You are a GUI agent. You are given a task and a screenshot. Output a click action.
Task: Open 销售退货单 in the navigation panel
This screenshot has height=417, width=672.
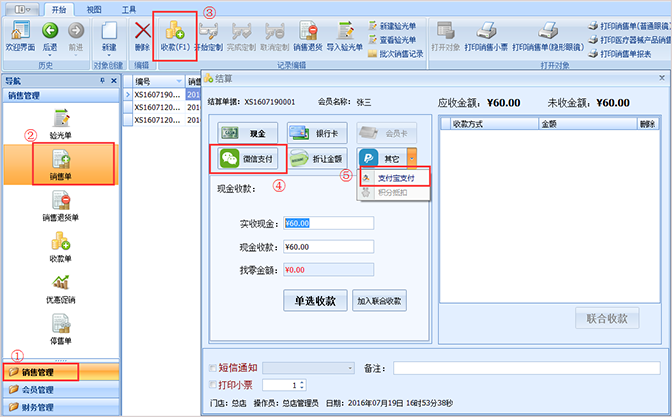click(x=60, y=206)
